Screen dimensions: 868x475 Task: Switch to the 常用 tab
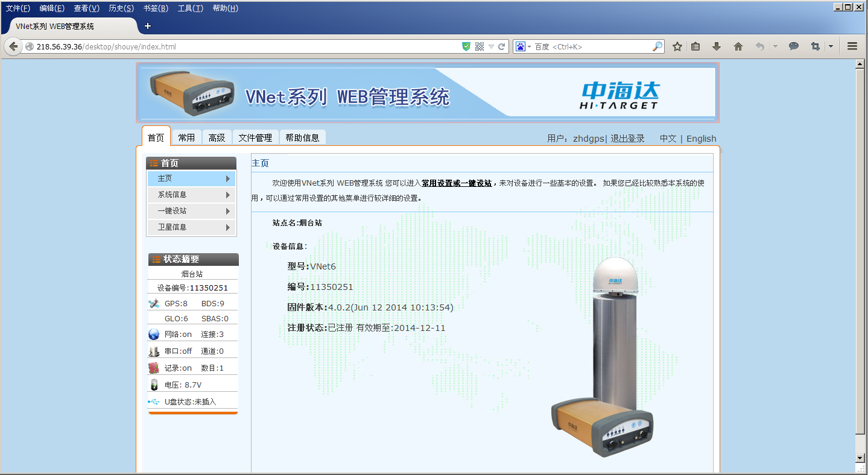(186, 137)
